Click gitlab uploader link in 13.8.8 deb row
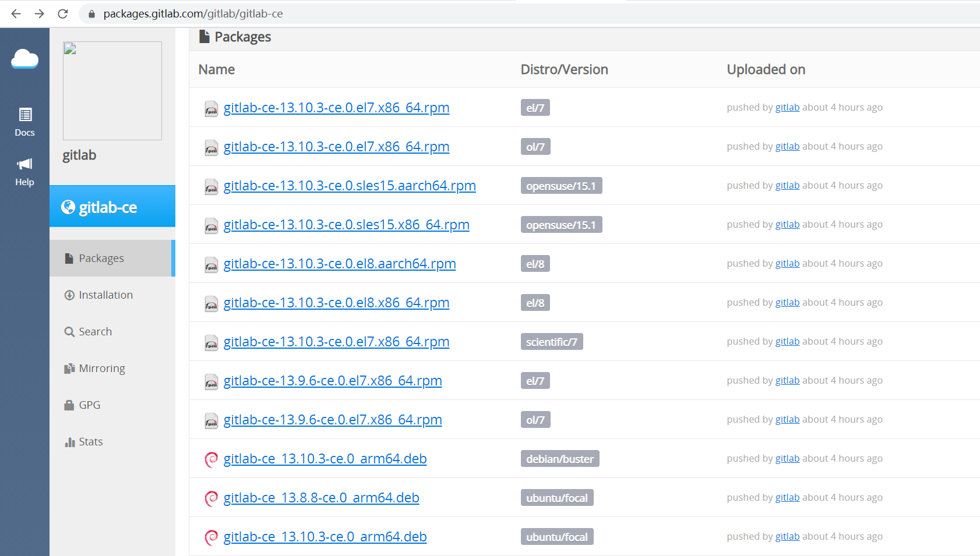980x556 pixels. (x=787, y=497)
